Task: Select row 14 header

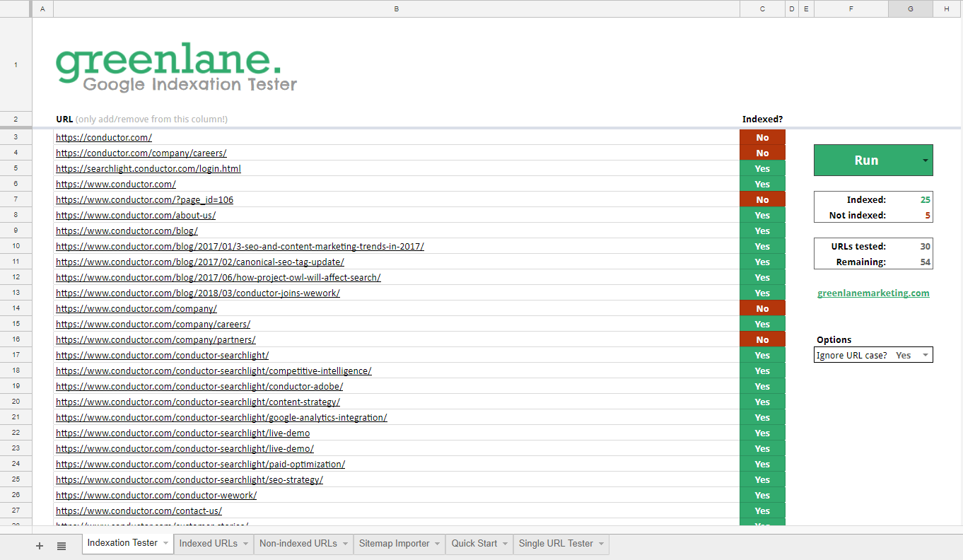Action: 16,308
